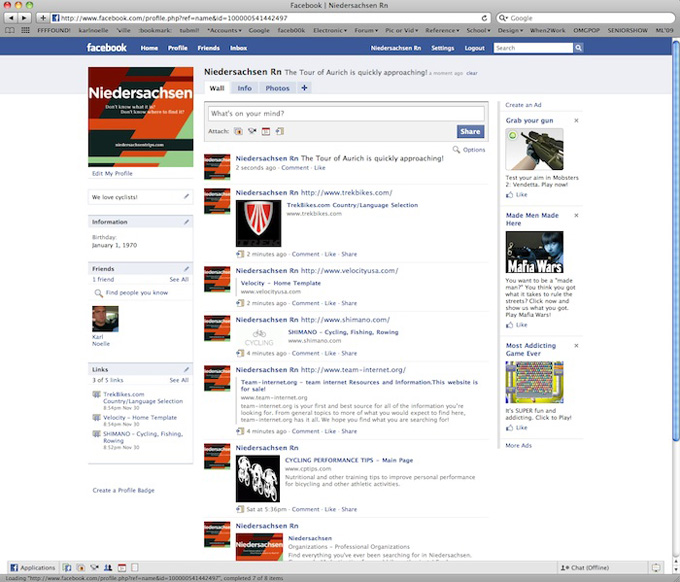Open the Trek logo link thumbnail
Screen dimensions: 680x582
pos(258,223)
